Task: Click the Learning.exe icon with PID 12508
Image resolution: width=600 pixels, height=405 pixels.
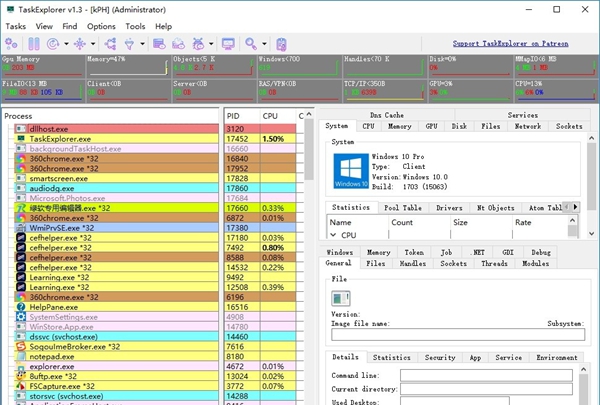Action: tap(21, 287)
